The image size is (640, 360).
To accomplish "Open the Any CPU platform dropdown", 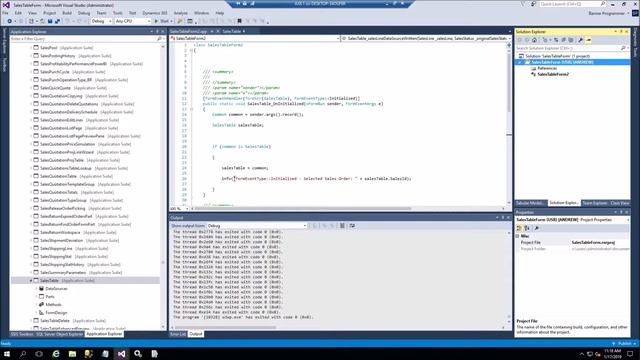I will point(133,21).
